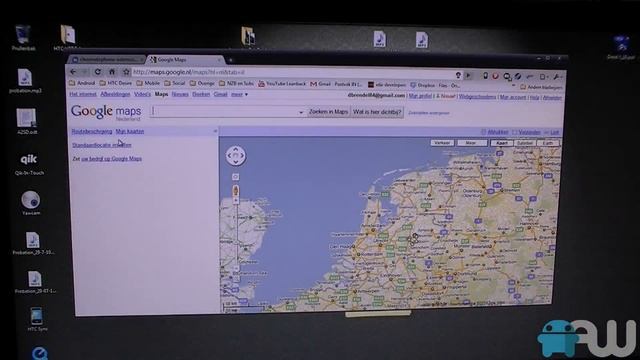
Task: Open the HTC folder on the desktop
Action: coord(67,38)
